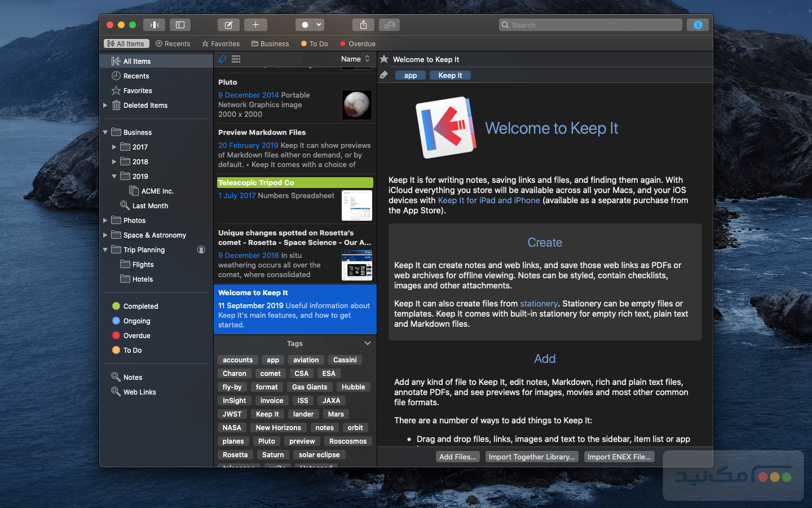
Task: Click the plus add item button
Action: point(255,25)
